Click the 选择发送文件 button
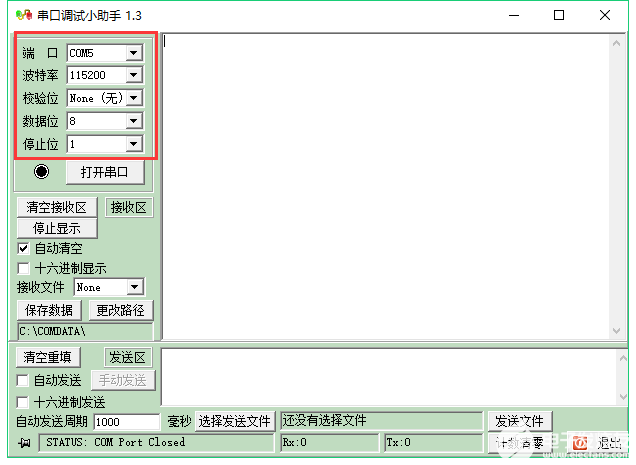 [235, 421]
